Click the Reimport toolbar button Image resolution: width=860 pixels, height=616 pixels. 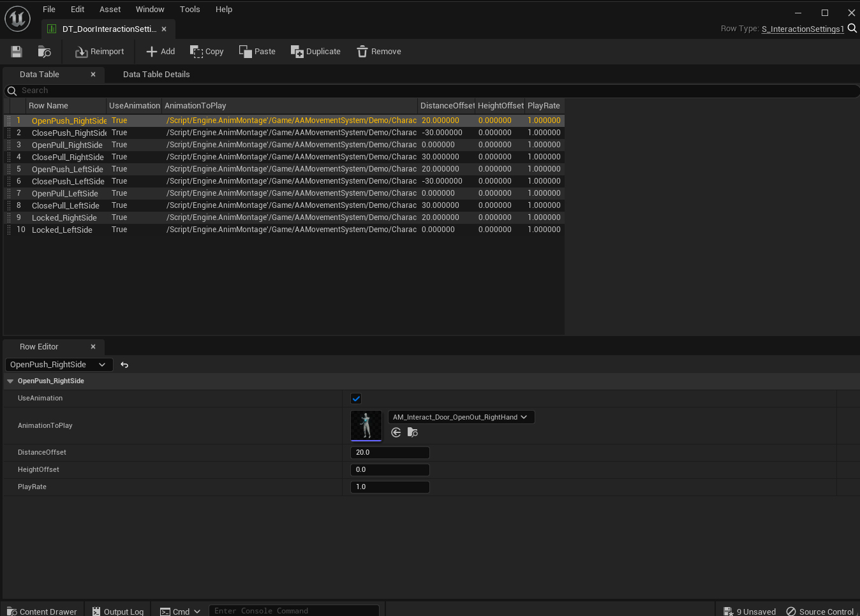tap(100, 52)
